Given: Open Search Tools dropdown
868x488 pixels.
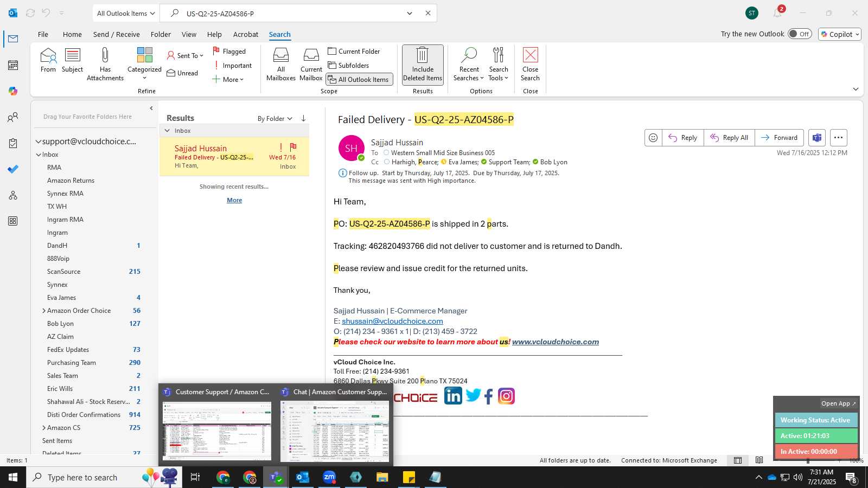Looking at the screenshot, I should (x=498, y=64).
